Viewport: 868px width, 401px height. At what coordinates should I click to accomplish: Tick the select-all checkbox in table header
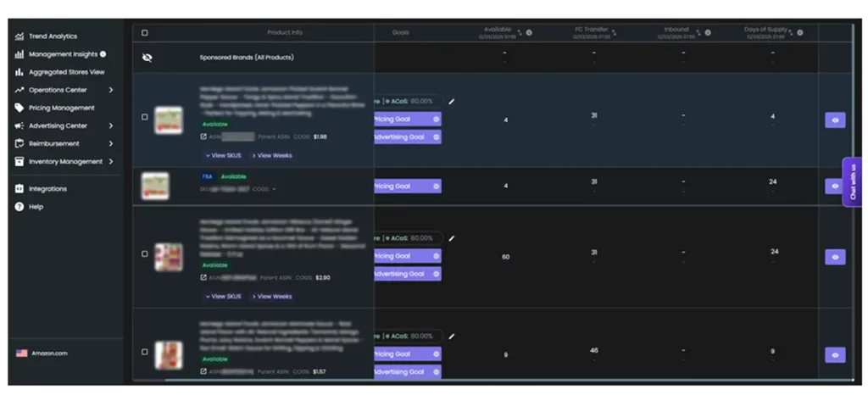(145, 33)
